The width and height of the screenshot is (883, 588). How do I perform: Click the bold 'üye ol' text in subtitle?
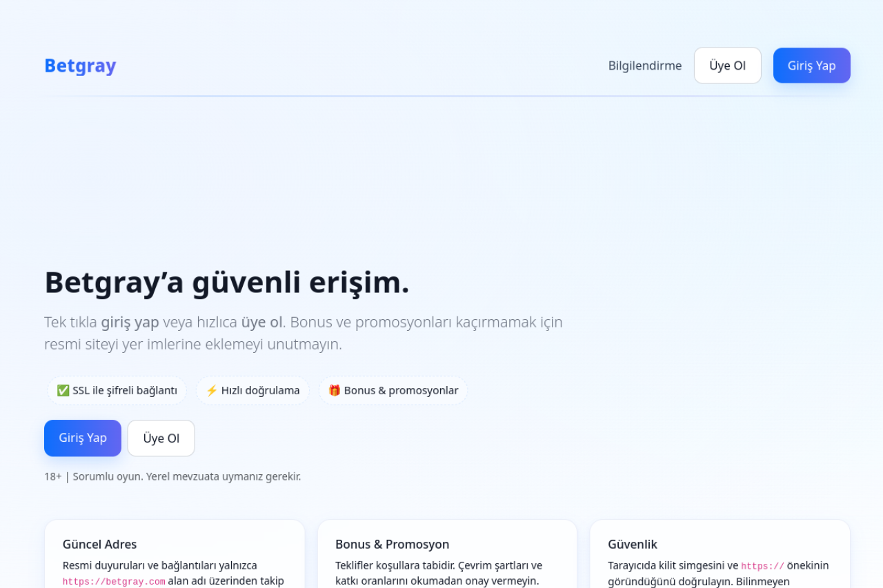coord(262,322)
